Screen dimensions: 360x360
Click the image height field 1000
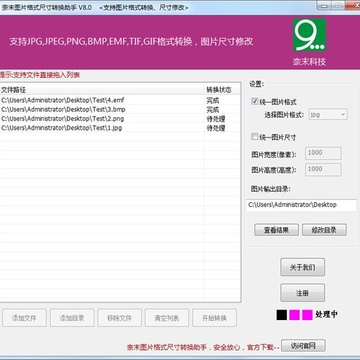click(323, 169)
